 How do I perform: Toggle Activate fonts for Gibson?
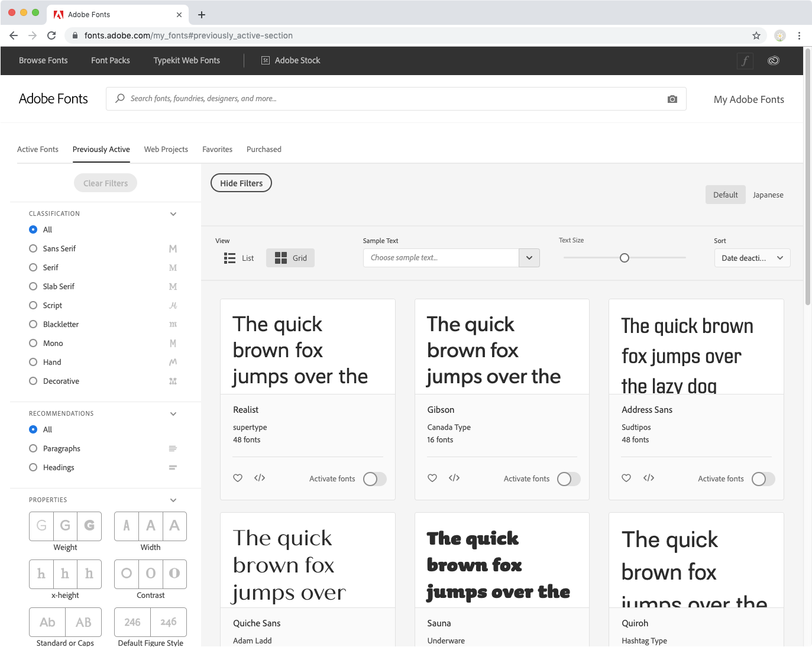click(569, 479)
